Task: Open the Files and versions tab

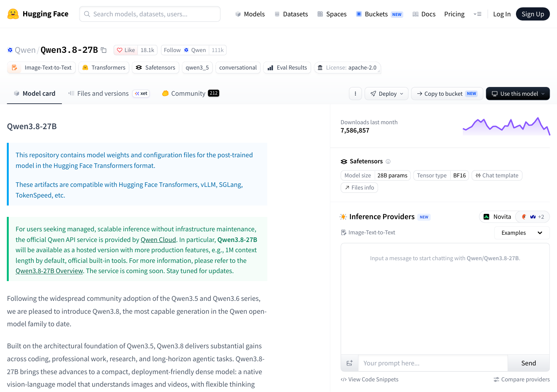Action: [x=109, y=93]
